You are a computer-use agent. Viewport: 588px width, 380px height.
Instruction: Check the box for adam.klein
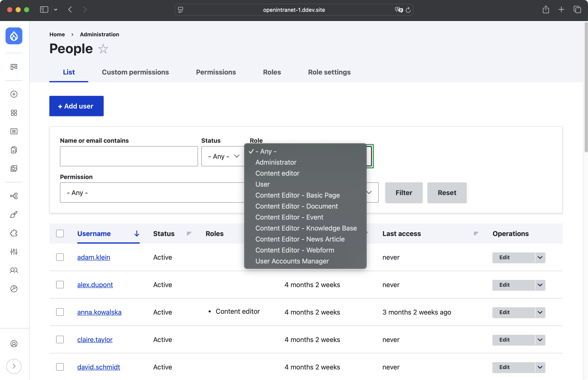(60, 257)
